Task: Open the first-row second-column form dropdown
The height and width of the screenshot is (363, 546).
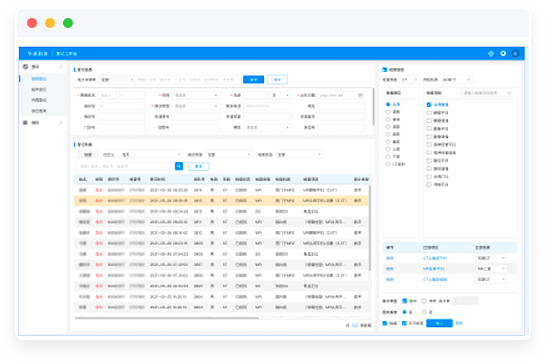Action: pos(196,95)
